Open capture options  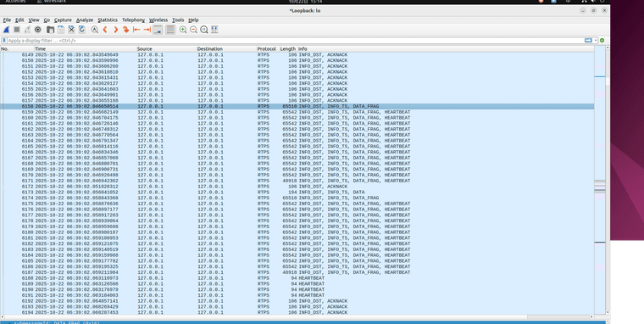(x=38, y=30)
